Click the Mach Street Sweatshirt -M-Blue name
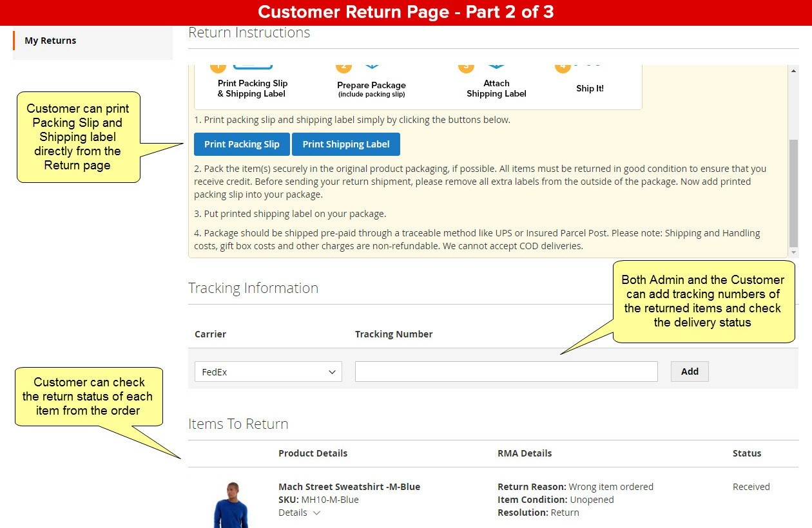Image resolution: width=812 pixels, height=528 pixels. pos(349,487)
